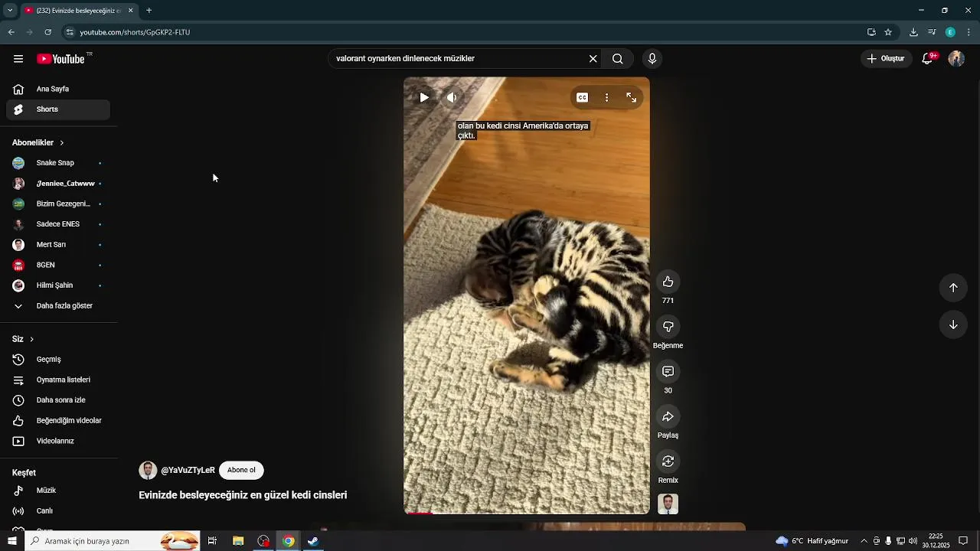Open the Mert Sarı channel
This screenshot has height=551, width=980.
(x=58, y=245)
